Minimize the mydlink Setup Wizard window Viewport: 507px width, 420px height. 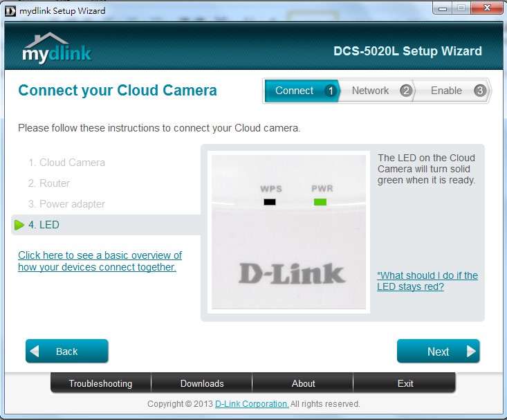click(x=443, y=8)
